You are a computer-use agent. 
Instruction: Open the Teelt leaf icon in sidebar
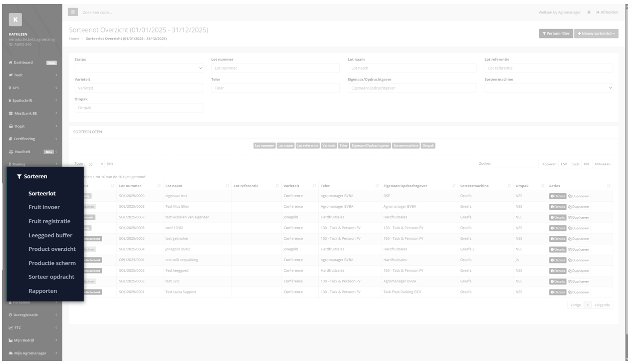tap(11, 75)
